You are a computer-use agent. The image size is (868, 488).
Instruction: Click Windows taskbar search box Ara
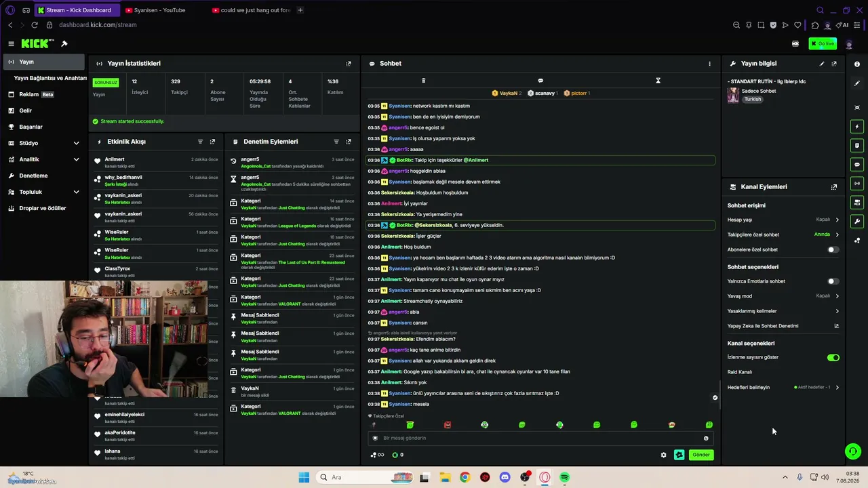[x=363, y=477]
